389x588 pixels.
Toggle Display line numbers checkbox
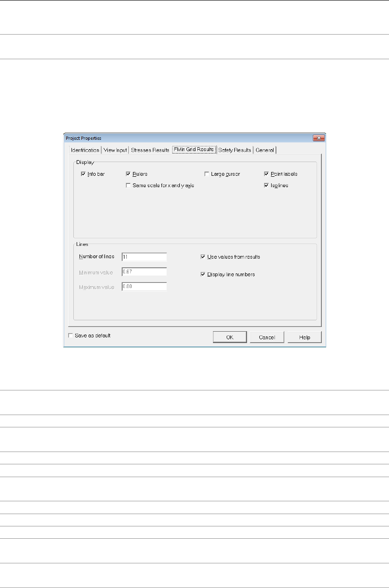coord(228,274)
